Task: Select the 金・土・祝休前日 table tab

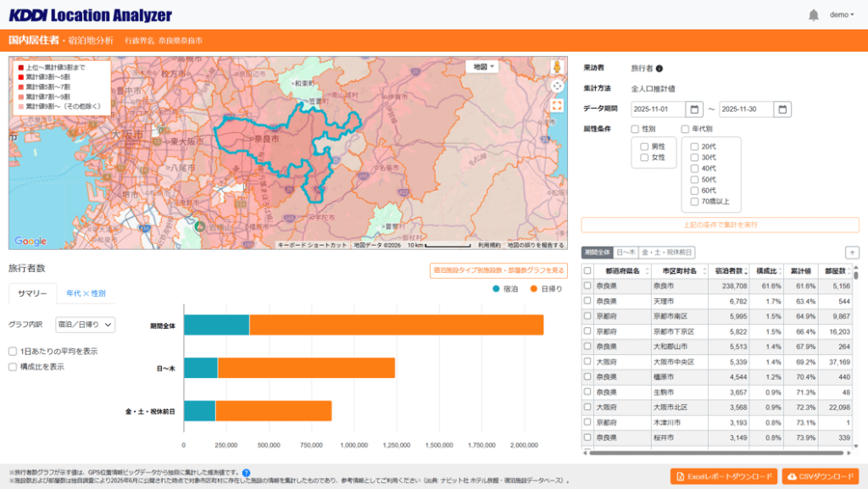Action: 666,253
